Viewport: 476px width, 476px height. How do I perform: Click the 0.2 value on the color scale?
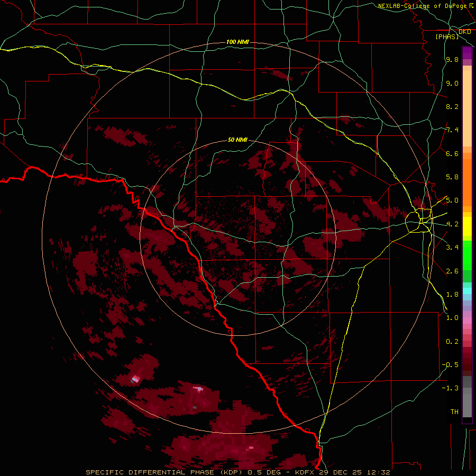coord(452,342)
